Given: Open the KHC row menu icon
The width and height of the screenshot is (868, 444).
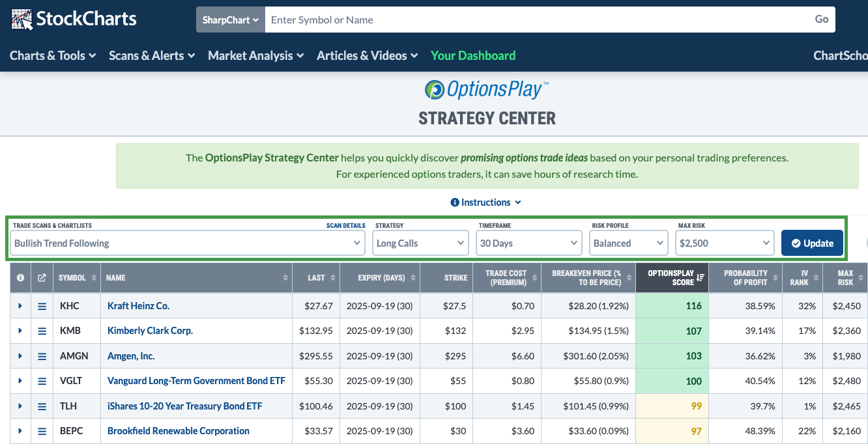Looking at the screenshot, I should (x=42, y=306).
